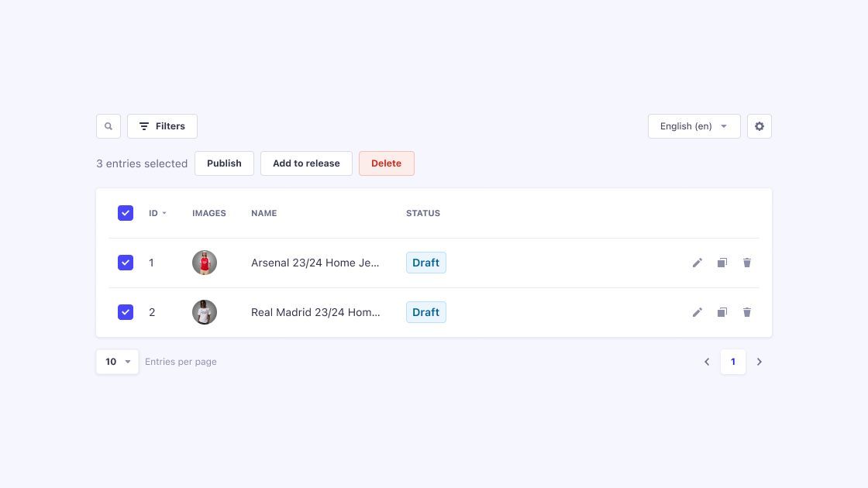The height and width of the screenshot is (488, 868).
Task: Delete the Real Madrid entry with trash icon
Action: pos(747,312)
